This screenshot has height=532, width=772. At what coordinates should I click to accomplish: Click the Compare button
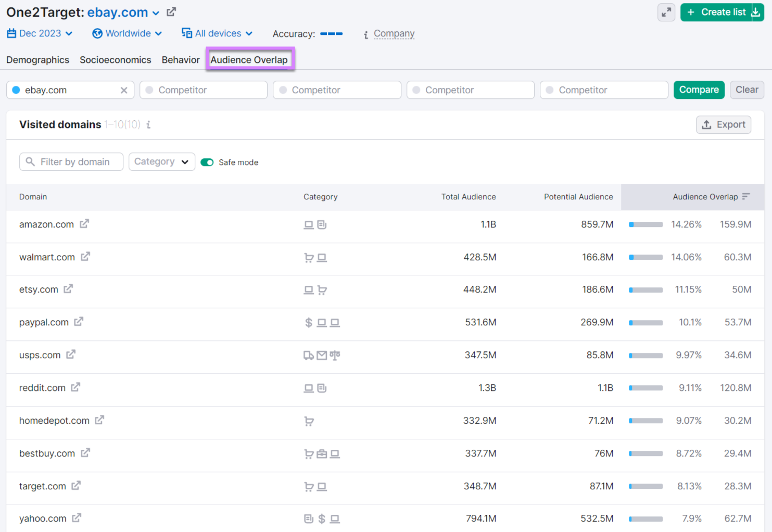pos(699,90)
